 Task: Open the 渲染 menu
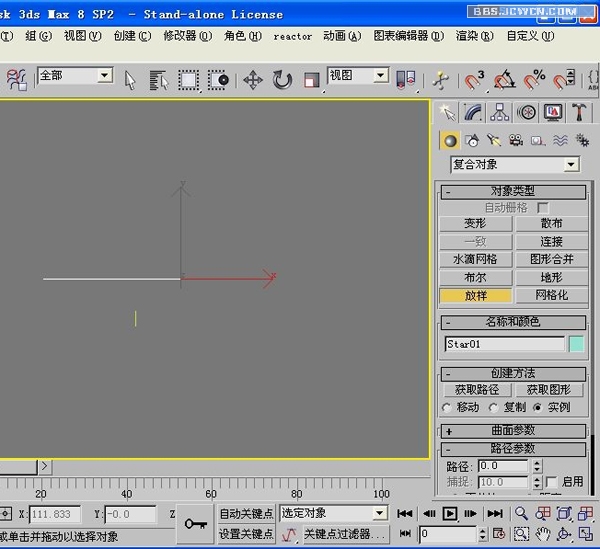tap(474, 36)
